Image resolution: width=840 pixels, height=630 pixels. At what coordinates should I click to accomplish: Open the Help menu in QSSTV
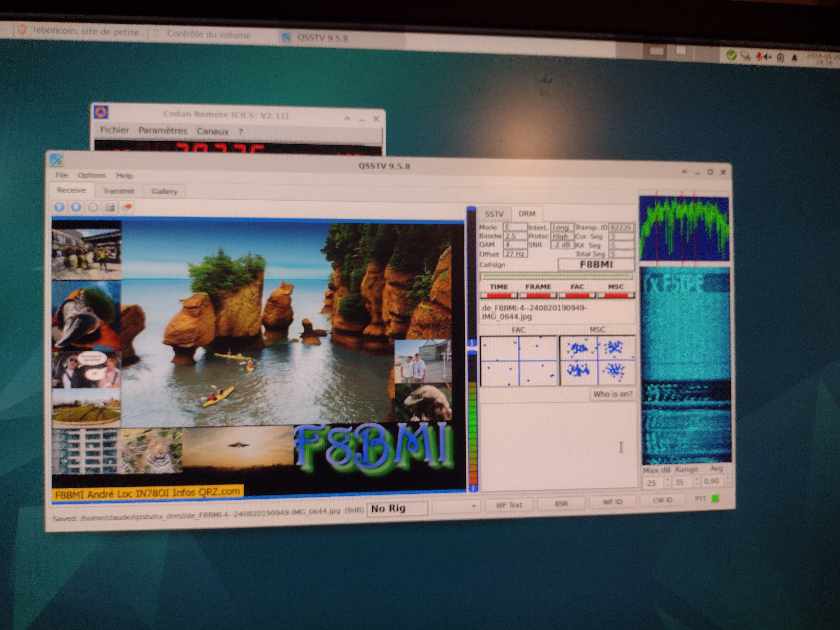pos(125,176)
